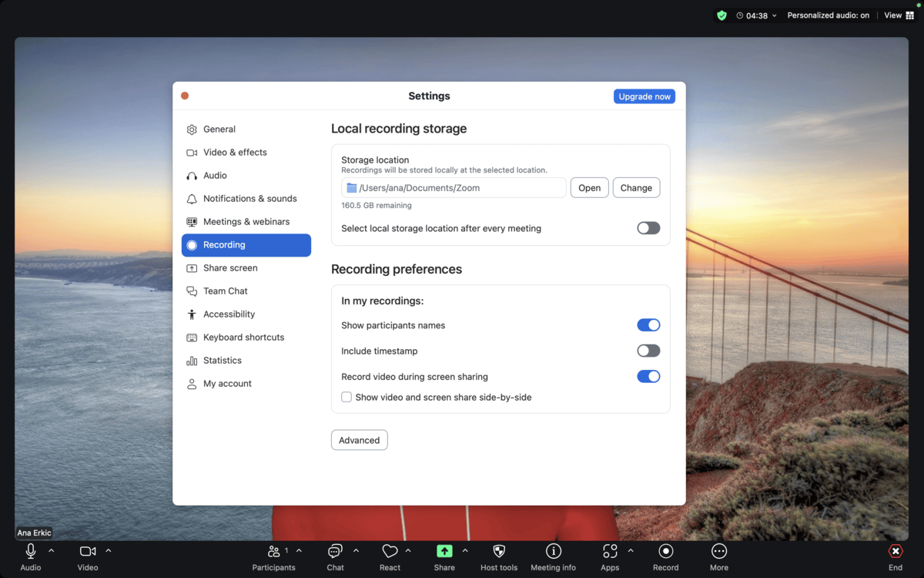924x578 pixels.
Task: Open My account settings
Action: pyautogui.click(x=246, y=384)
